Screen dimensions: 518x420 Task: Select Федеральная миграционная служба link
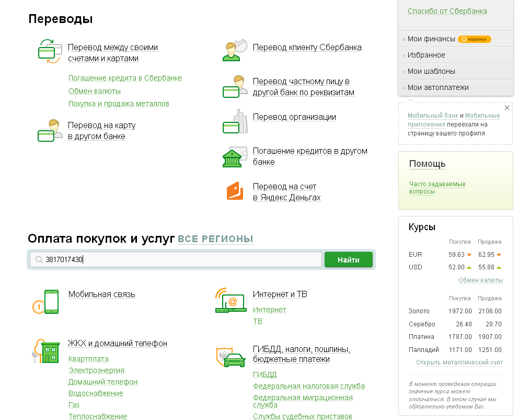click(x=303, y=401)
